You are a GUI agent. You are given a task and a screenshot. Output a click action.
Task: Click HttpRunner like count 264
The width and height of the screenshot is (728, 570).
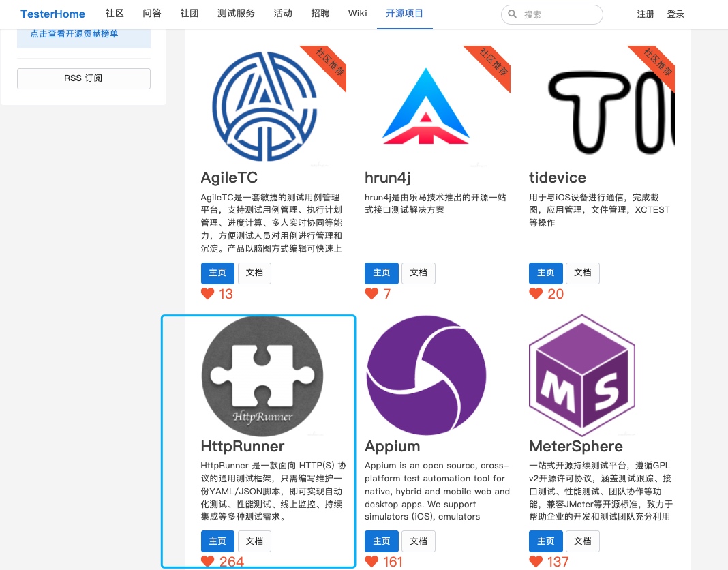(x=232, y=562)
